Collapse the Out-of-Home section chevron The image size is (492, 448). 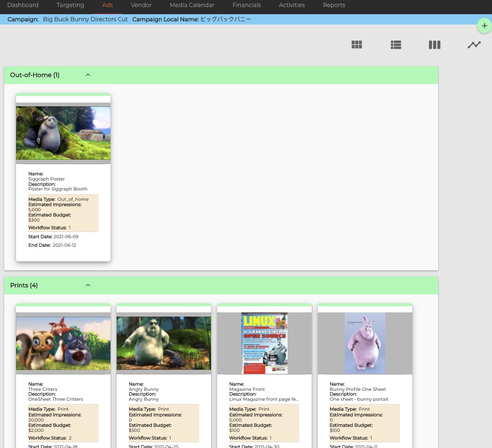point(88,75)
